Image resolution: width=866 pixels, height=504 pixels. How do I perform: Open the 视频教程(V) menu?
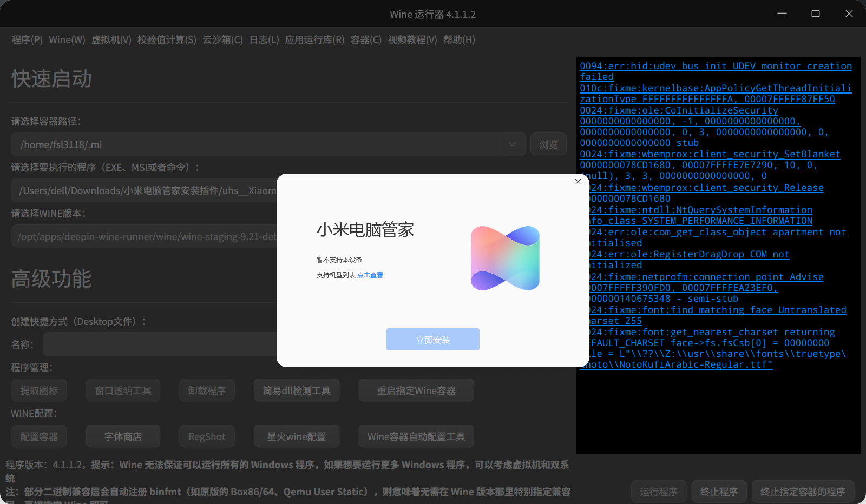412,40
